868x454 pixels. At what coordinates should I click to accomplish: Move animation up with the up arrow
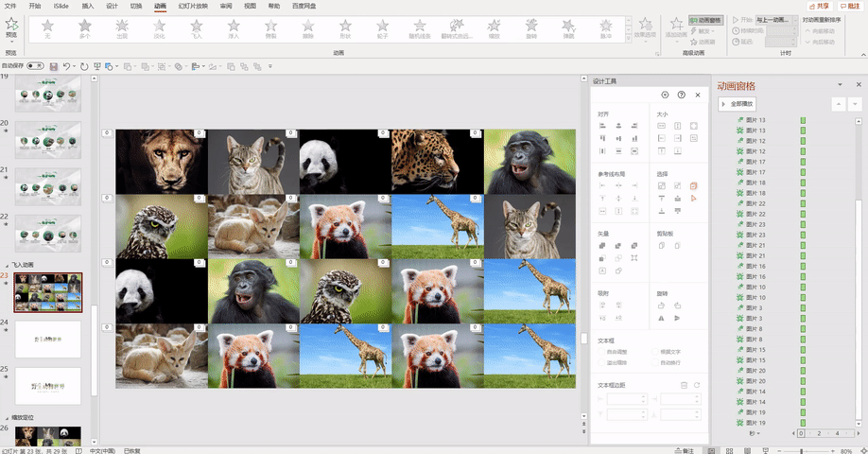coord(838,103)
